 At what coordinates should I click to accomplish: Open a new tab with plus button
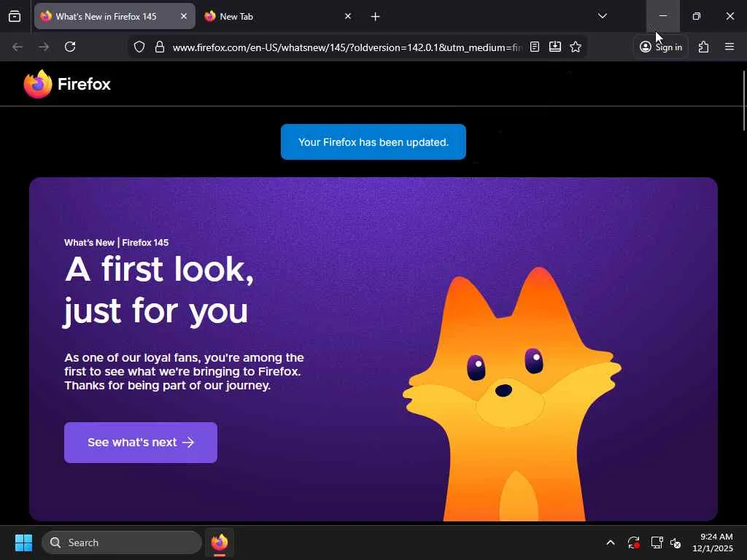point(376,17)
